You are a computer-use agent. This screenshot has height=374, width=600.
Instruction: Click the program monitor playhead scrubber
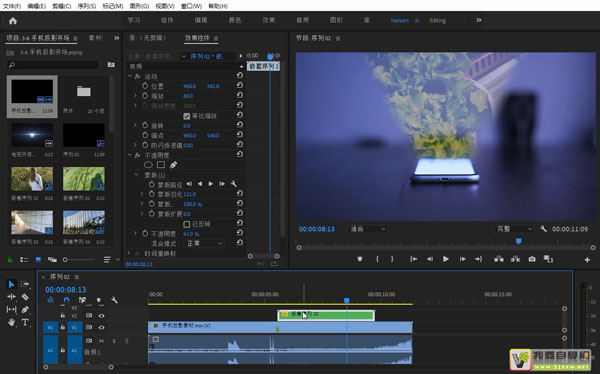518,241
